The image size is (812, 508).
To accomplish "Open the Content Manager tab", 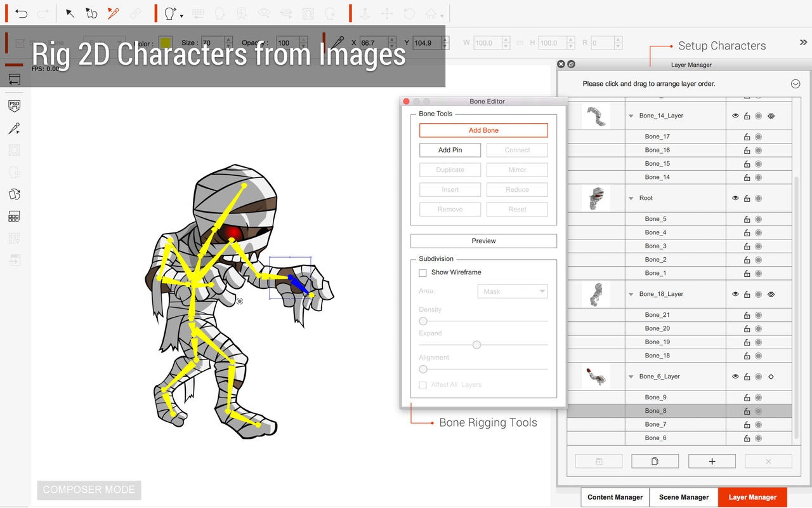I will click(x=614, y=497).
